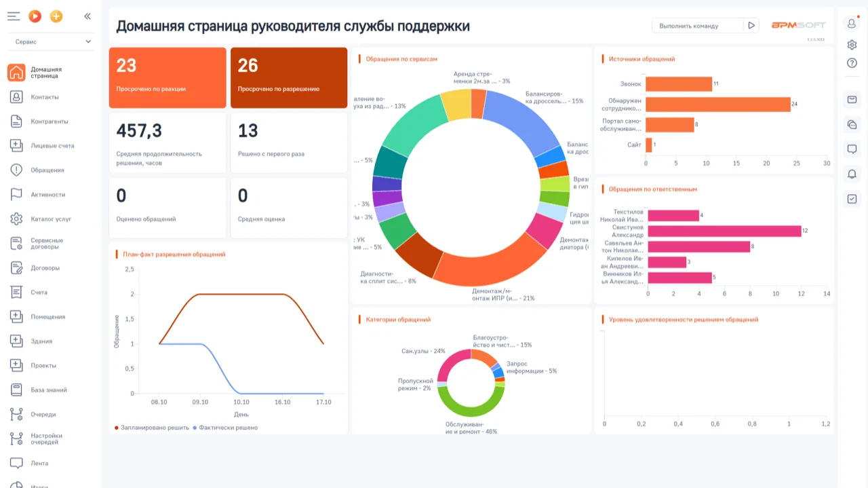Click Решено с первого раза indicator

point(289,143)
